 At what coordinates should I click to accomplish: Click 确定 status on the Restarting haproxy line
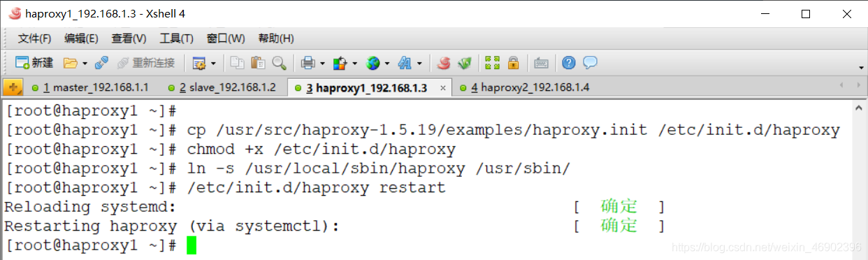click(619, 226)
